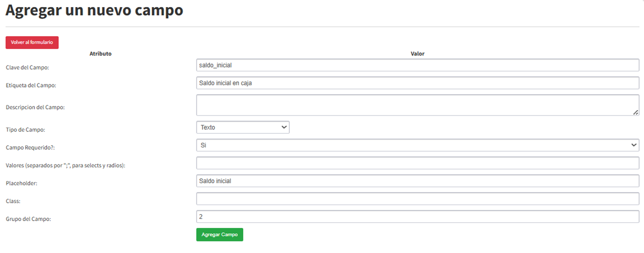The height and width of the screenshot is (253, 644).
Task: Submit with the green Agregar Campo button
Action: pos(219,234)
